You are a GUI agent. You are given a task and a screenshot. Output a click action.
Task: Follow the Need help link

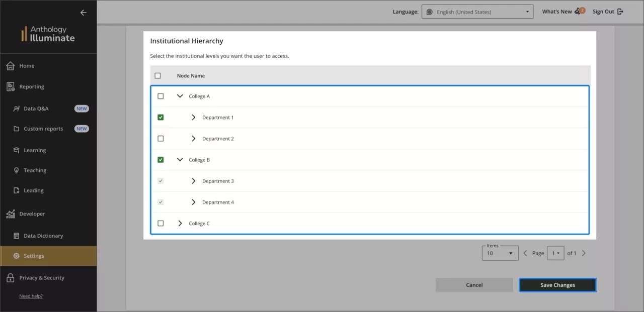[31, 296]
